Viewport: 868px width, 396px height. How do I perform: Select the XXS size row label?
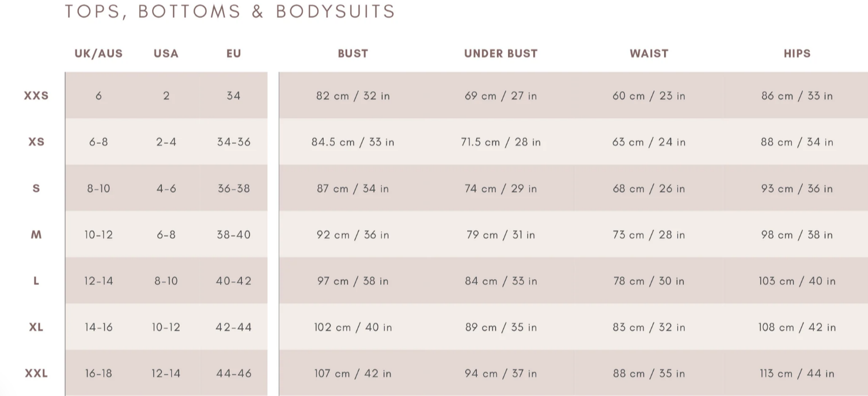pyautogui.click(x=36, y=96)
